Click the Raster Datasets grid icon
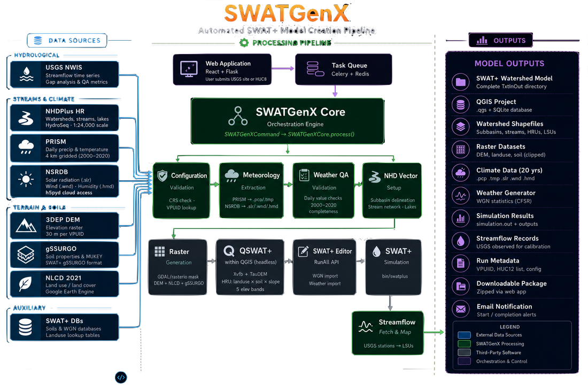Viewport: 588px width, 392px height. 460,150
